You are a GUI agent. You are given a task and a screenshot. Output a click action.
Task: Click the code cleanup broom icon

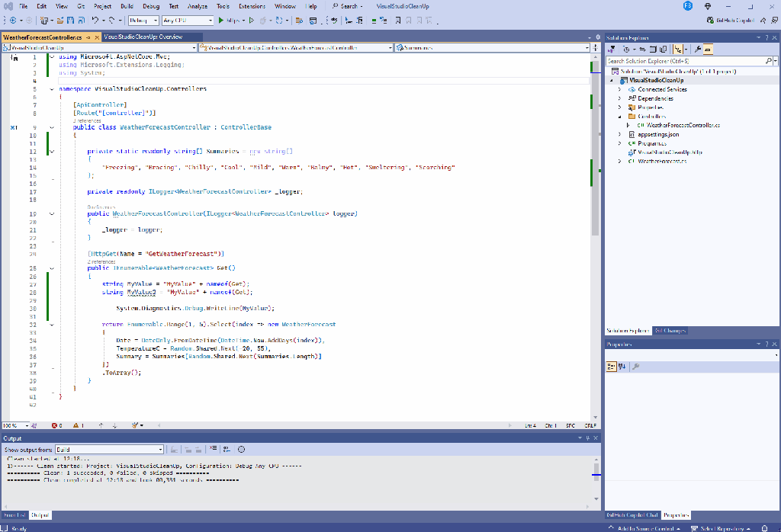point(134,425)
